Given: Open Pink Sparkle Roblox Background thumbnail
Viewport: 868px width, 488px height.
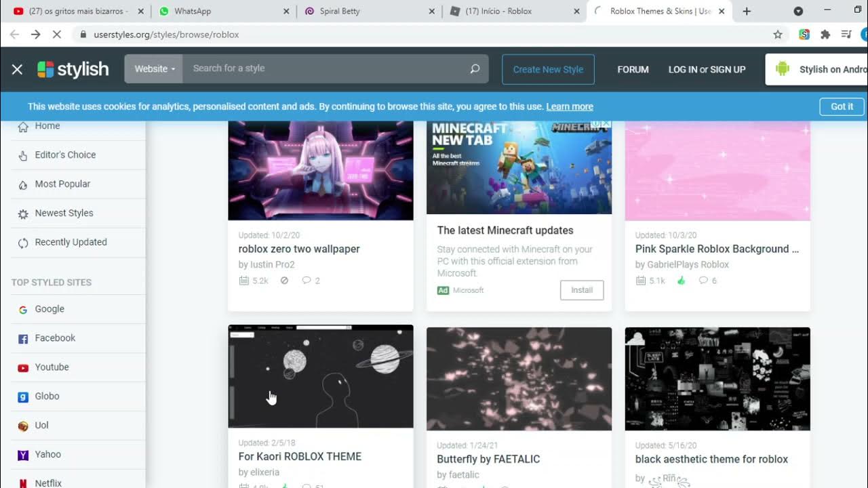Looking at the screenshot, I should pos(717,171).
